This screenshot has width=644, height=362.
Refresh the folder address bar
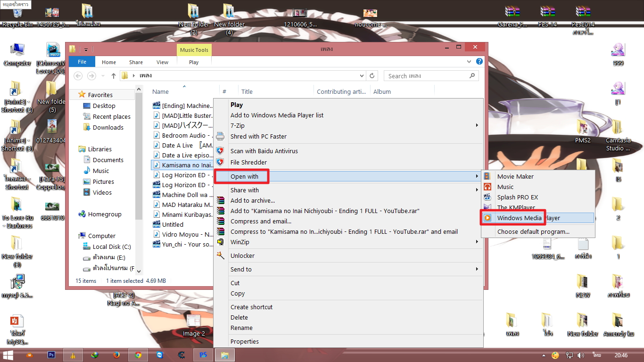pos(372,76)
